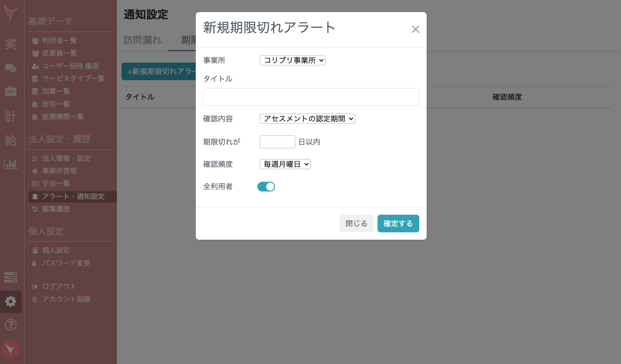Expand the 確認内容 dropdown

(307, 119)
